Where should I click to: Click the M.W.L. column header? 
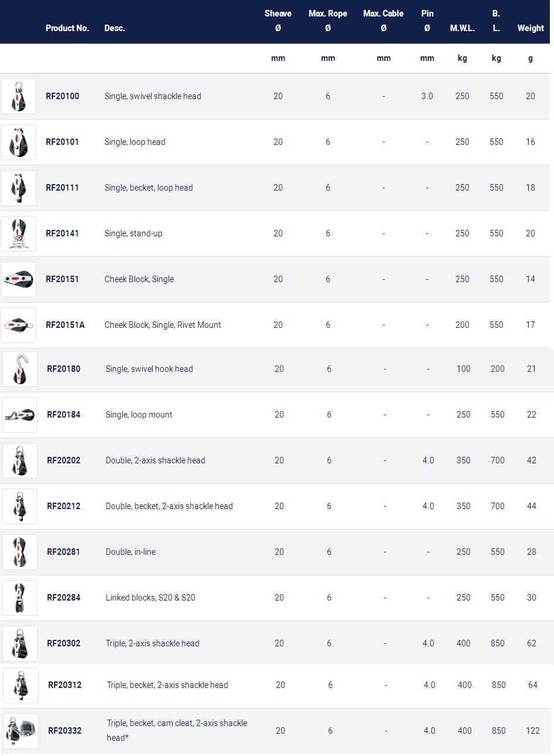(x=462, y=28)
